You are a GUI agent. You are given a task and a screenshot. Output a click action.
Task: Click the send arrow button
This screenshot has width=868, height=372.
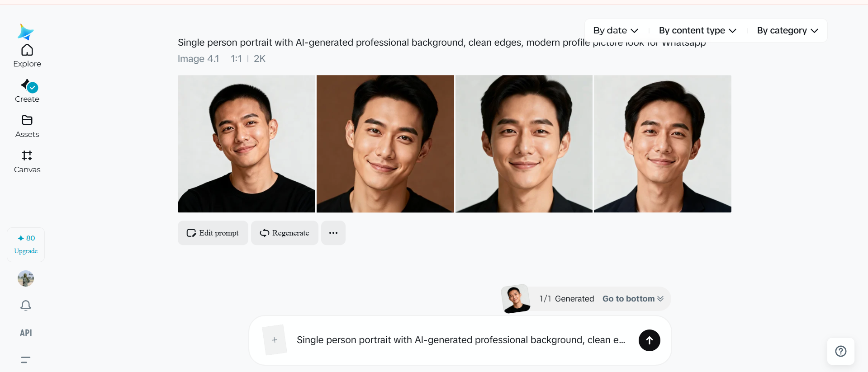649,340
